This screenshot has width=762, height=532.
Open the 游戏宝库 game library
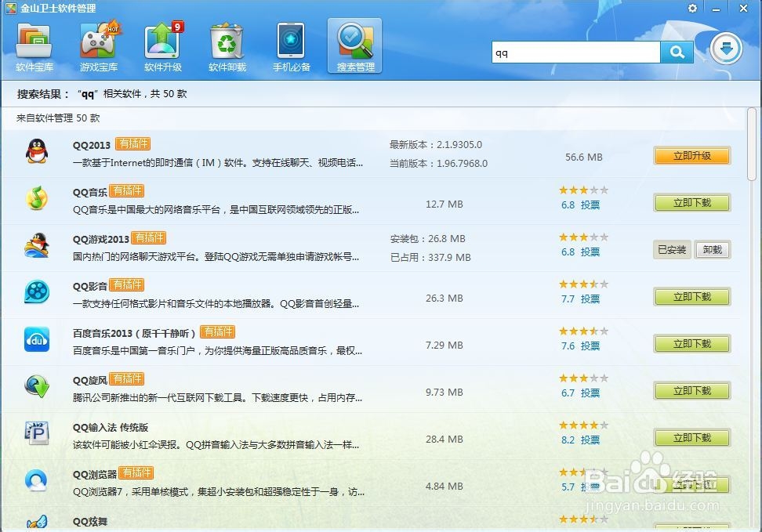tap(97, 47)
